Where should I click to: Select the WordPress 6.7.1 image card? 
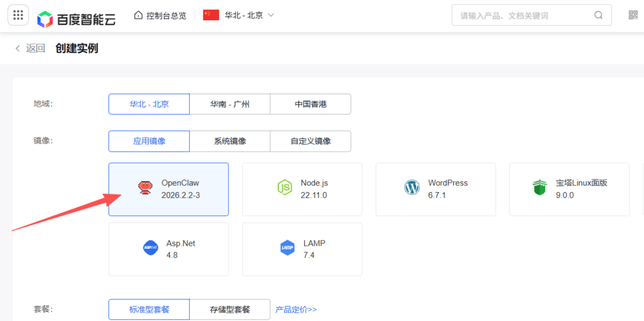[x=436, y=189]
